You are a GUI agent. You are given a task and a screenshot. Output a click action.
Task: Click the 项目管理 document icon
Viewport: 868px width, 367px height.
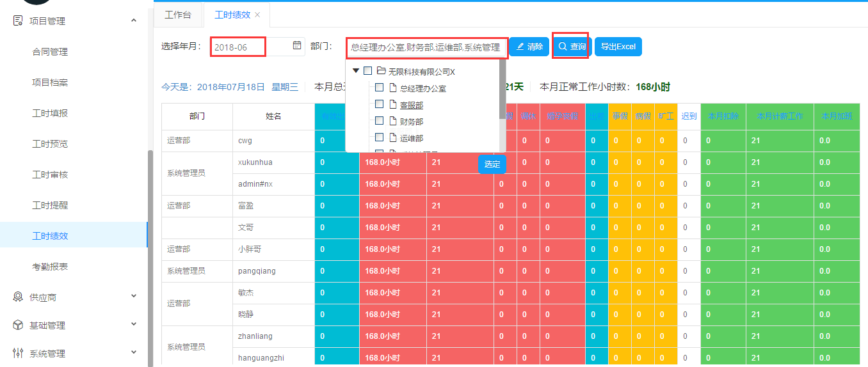pos(18,20)
